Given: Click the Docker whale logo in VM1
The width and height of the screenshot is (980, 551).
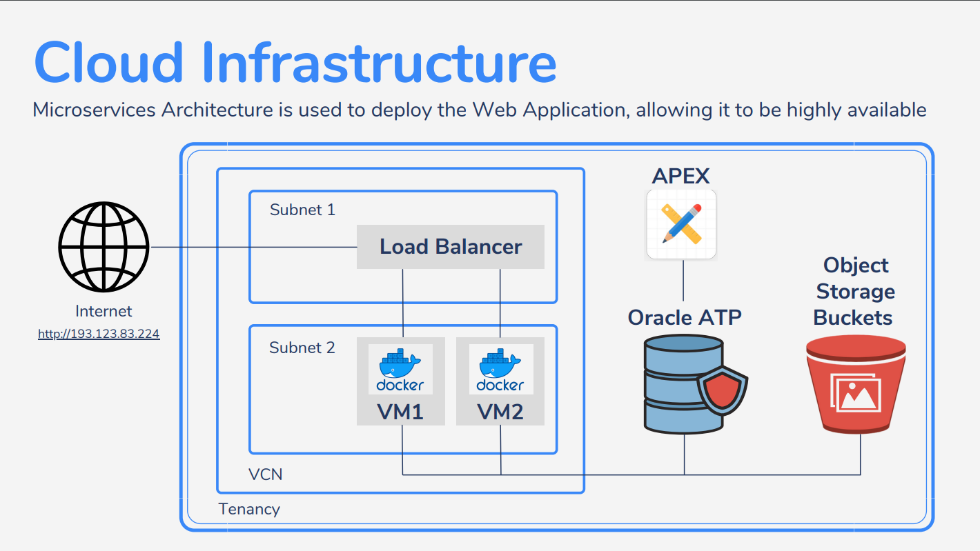Looking at the screenshot, I should tap(400, 370).
